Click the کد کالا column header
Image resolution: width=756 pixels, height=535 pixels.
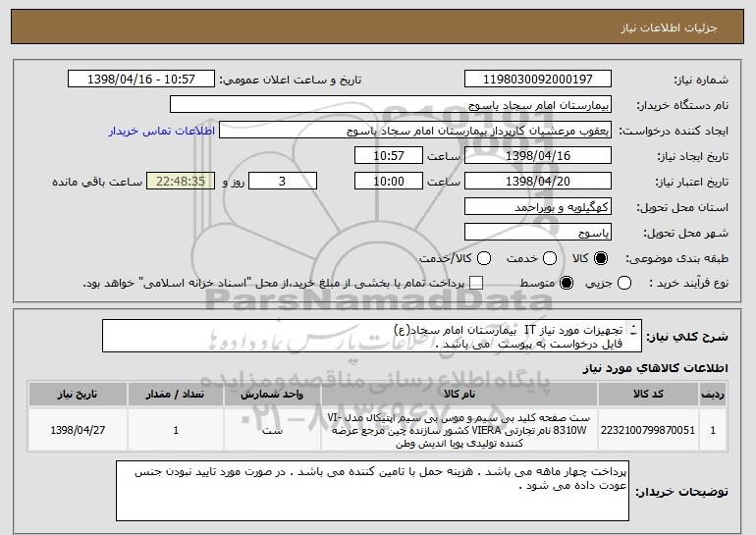[648, 395]
